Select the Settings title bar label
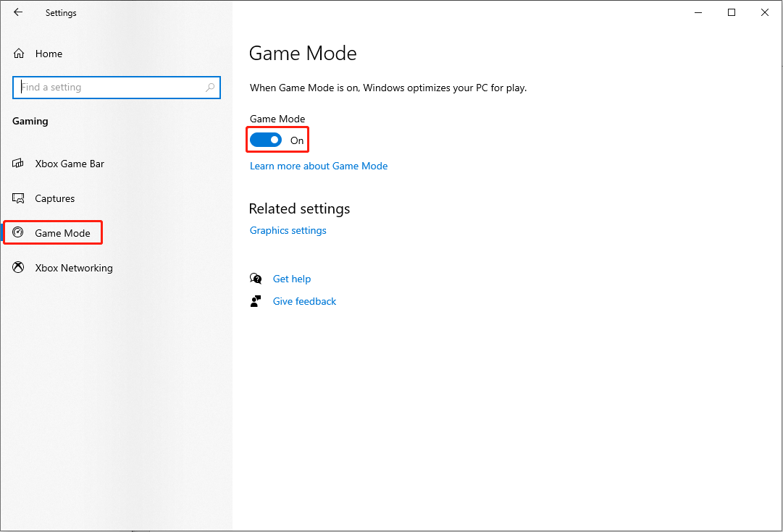 coord(61,12)
